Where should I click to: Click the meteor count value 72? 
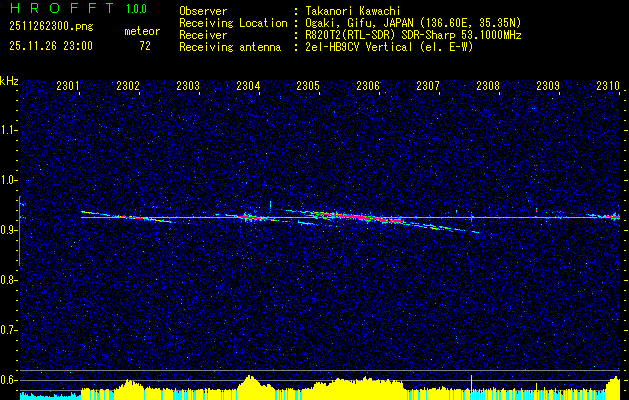145,46
